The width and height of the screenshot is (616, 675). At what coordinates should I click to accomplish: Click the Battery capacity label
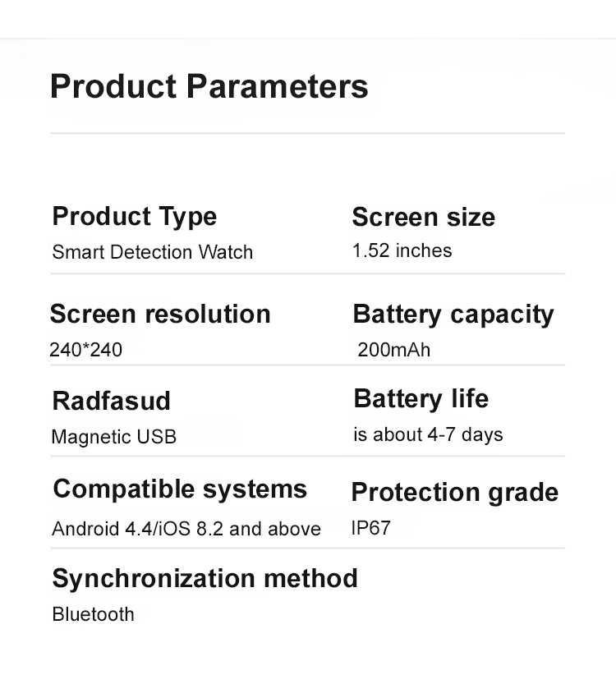pos(453,315)
